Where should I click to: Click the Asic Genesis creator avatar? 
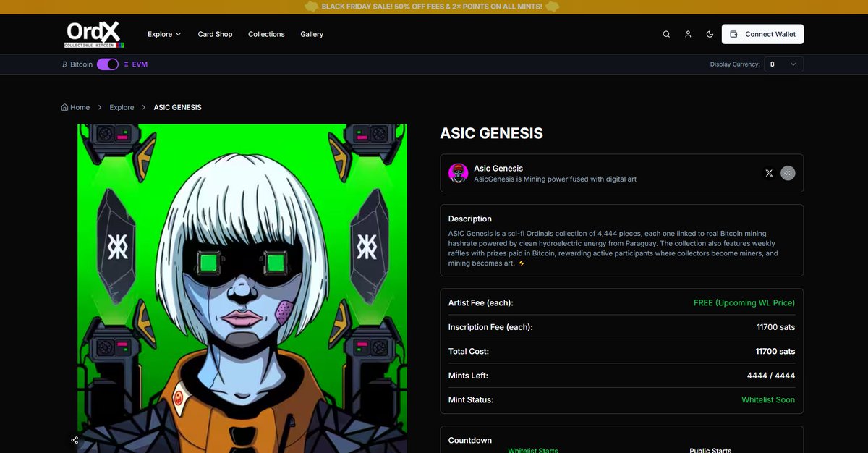(x=459, y=173)
